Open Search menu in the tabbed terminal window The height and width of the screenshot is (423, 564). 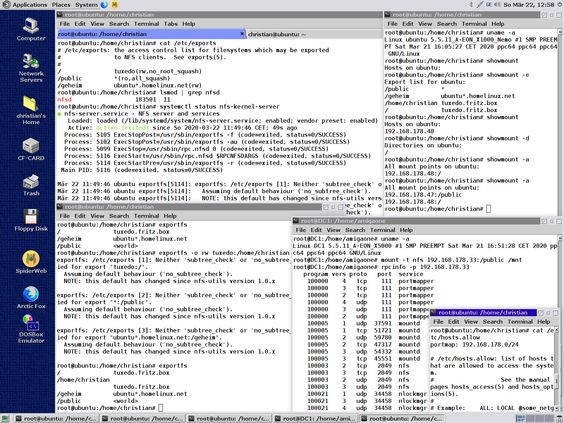[x=119, y=24]
